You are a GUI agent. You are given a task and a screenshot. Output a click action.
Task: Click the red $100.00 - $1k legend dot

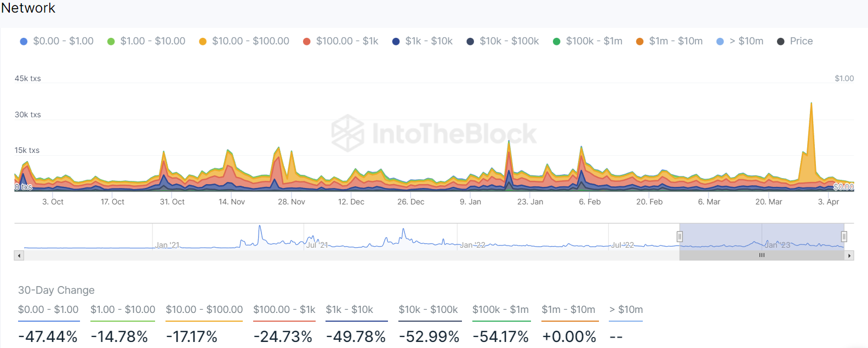click(307, 42)
